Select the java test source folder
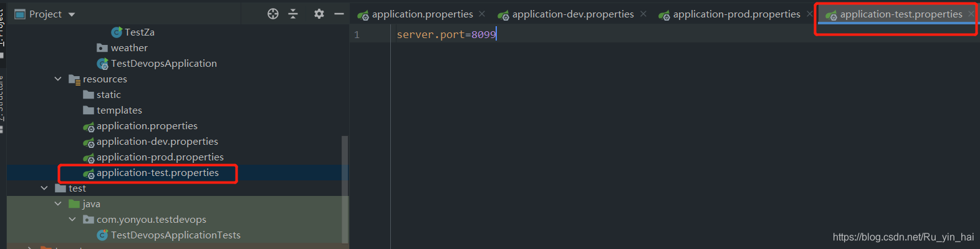Viewport: 980px width, 249px height. click(91, 203)
